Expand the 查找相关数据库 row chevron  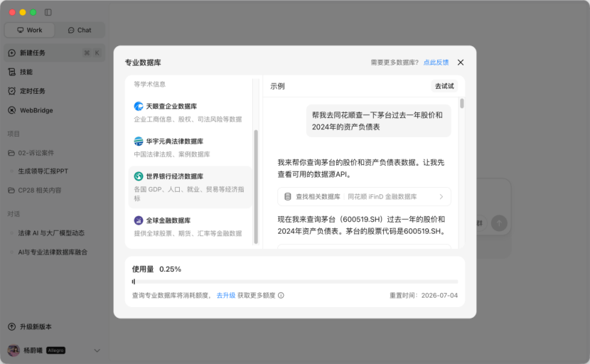point(441,196)
